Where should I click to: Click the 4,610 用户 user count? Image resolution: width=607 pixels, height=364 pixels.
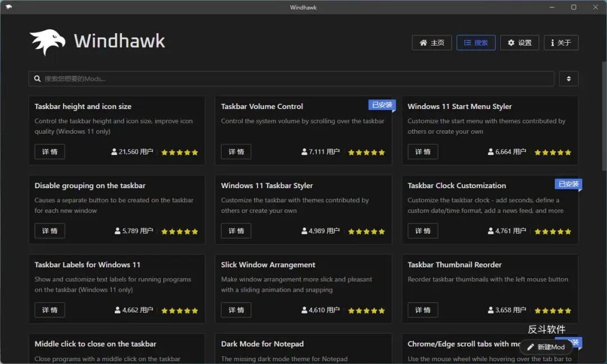[320, 310]
